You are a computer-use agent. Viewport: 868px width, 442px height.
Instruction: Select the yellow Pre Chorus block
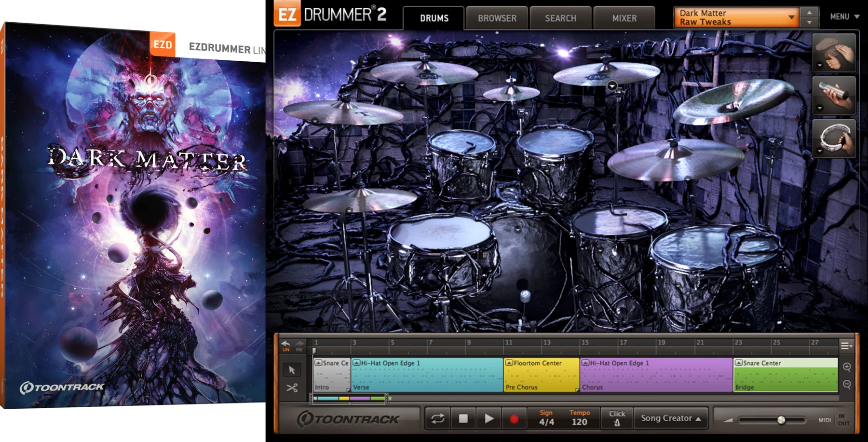coord(542,375)
